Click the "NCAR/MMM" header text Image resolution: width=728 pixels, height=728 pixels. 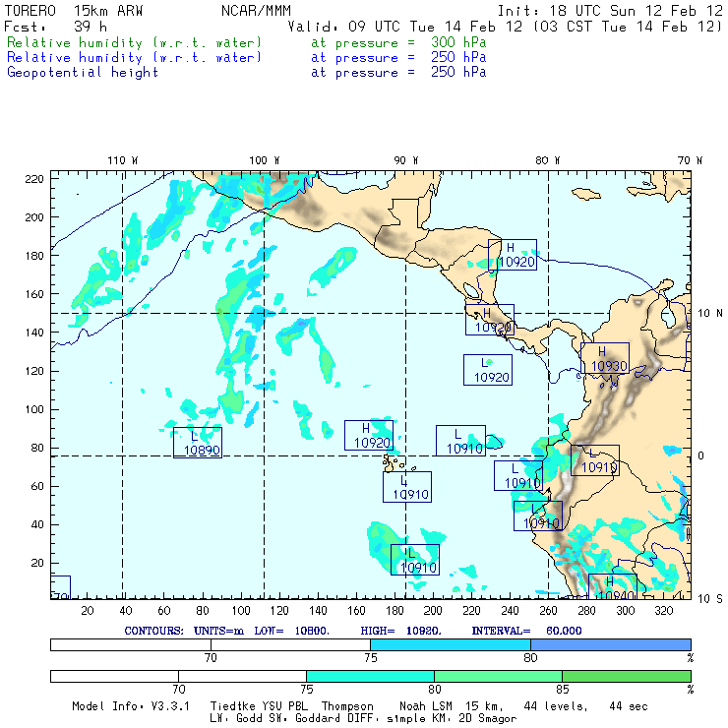coord(256,11)
